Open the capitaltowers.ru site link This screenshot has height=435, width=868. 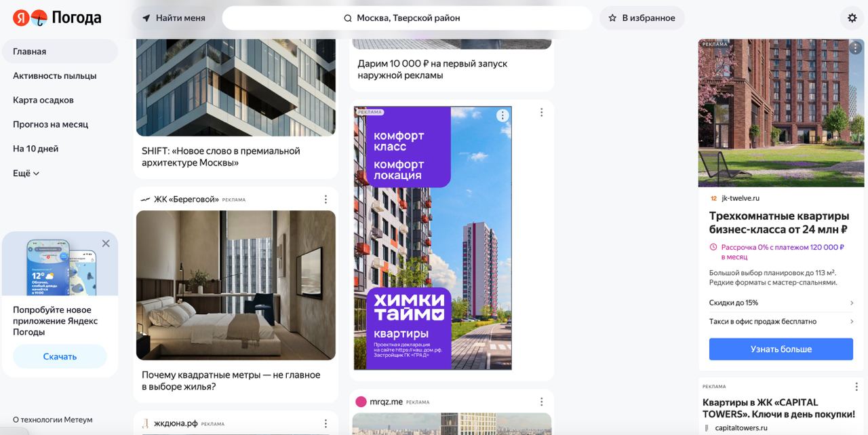[x=741, y=428]
